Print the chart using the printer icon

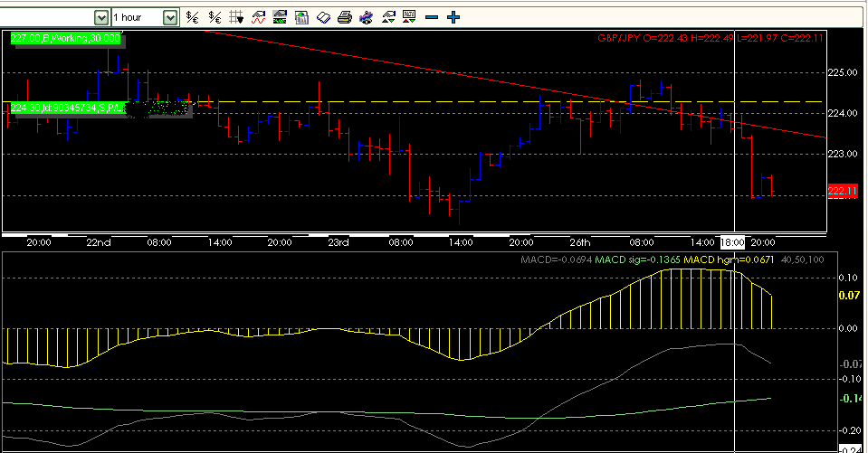click(344, 18)
